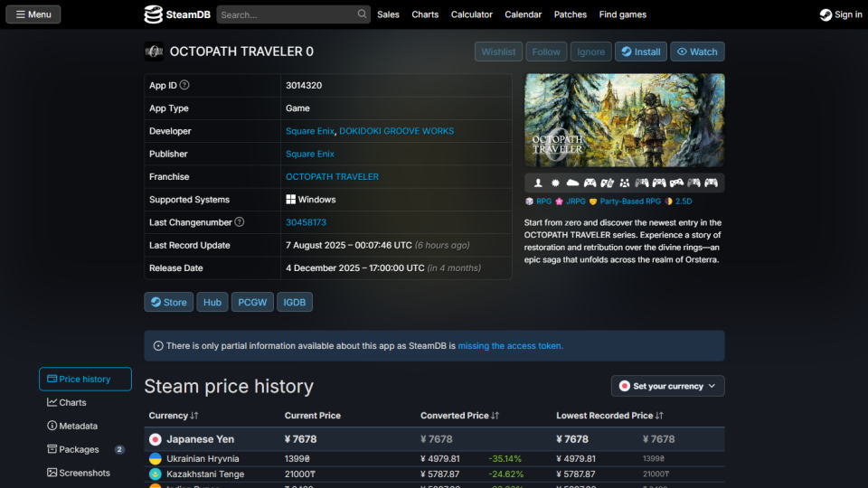Sort table by Converted Price column

[x=459, y=416]
